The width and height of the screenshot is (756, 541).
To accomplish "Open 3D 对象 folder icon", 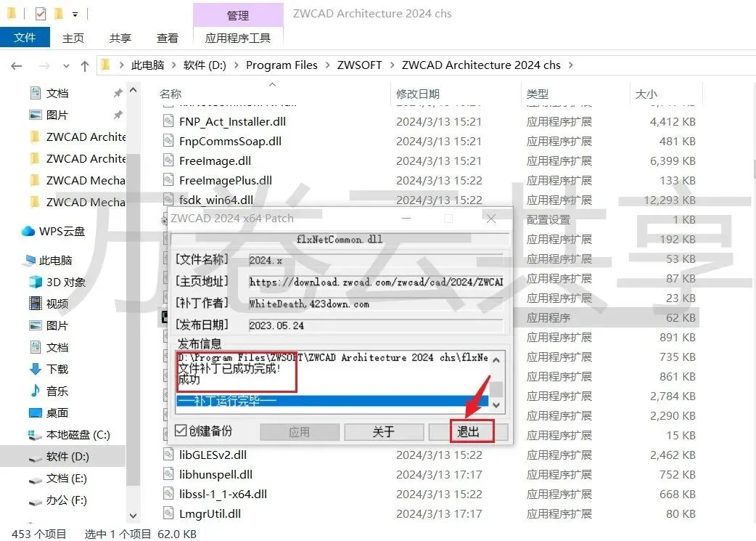I will [x=36, y=282].
